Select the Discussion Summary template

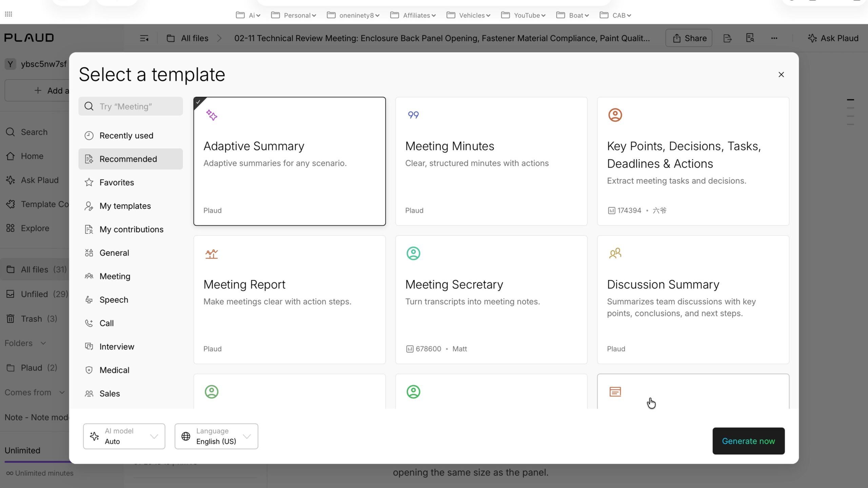(693, 300)
